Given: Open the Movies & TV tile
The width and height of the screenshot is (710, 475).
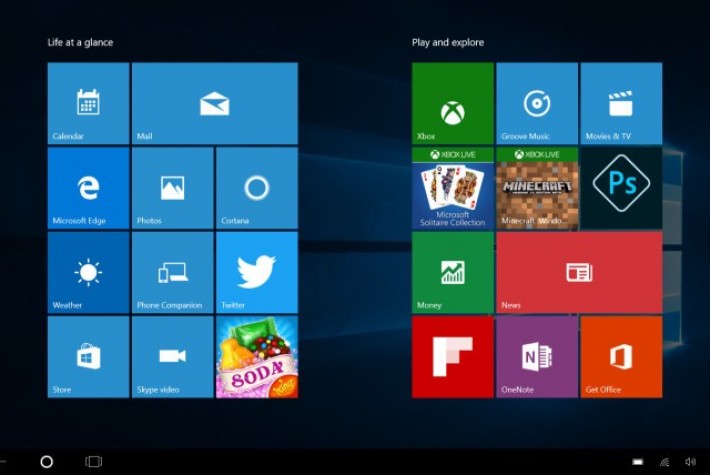Looking at the screenshot, I should tap(621, 103).
